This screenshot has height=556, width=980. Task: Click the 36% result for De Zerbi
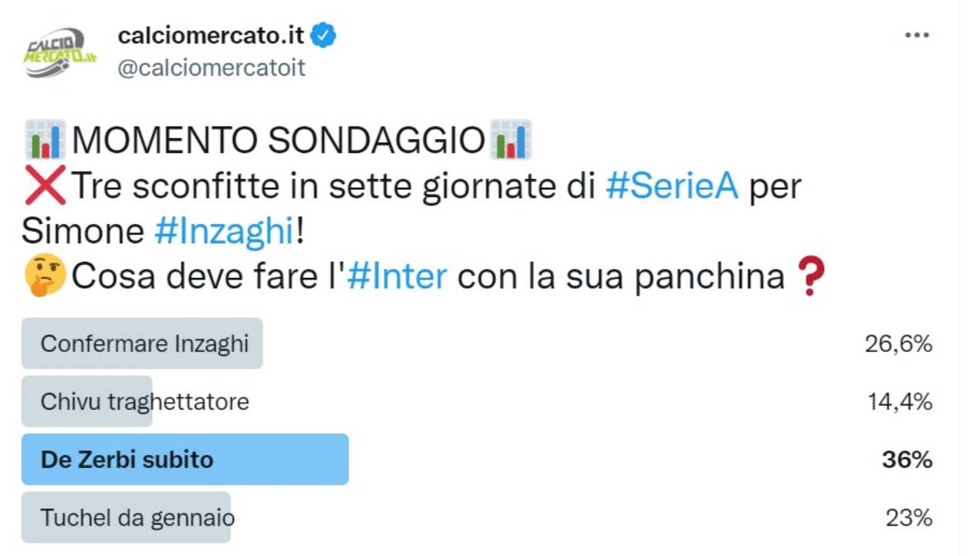pos(907,460)
